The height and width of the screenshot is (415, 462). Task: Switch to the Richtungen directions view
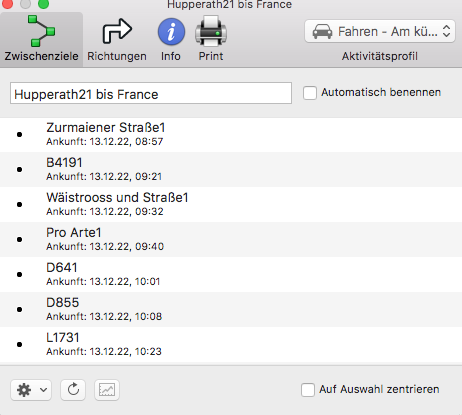pos(117,40)
